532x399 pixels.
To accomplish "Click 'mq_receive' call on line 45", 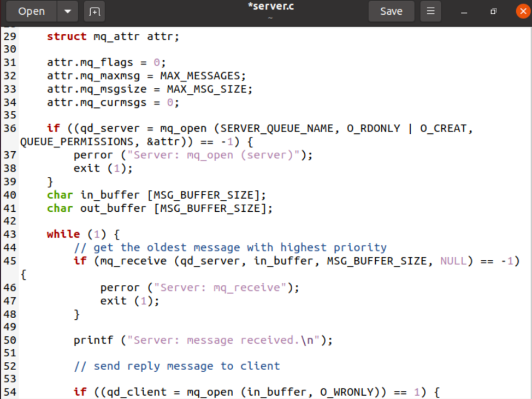I will [x=133, y=261].
